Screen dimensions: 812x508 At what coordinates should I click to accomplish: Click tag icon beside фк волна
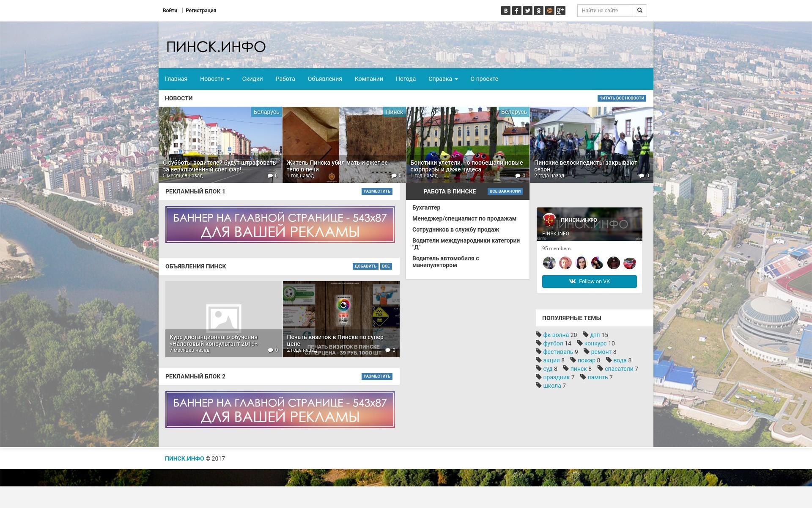pyautogui.click(x=539, y=334)
